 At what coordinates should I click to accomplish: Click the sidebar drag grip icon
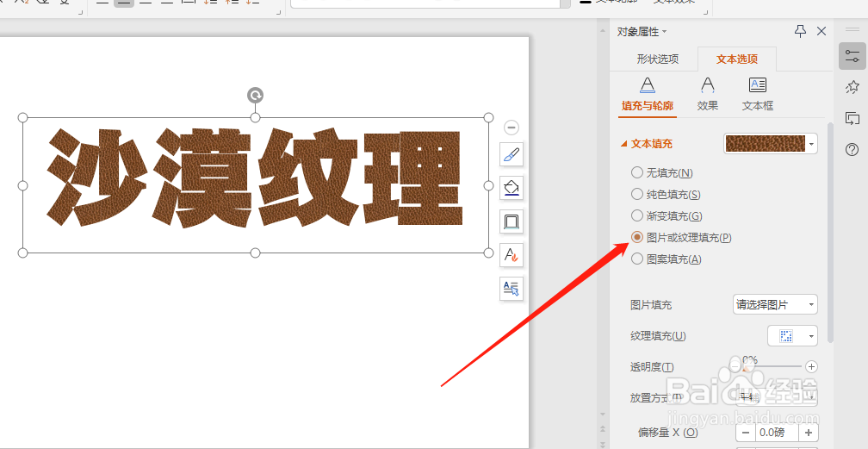(x=852, y=29)
